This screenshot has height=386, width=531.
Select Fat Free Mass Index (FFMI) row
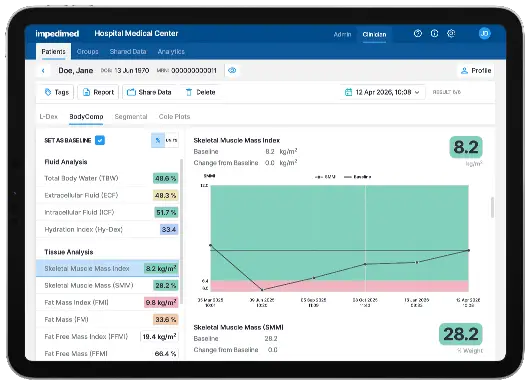(x=107, y=337)
